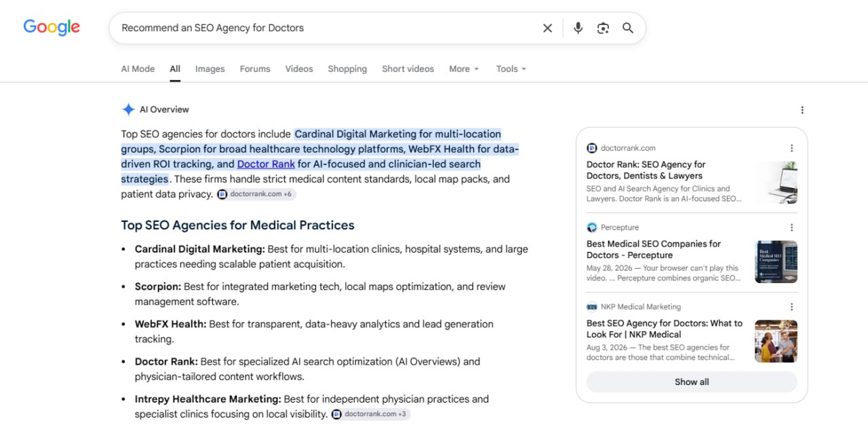This screenshot has width=868, height=425.
Task: Click 'WebFX Health:' bullet text
Action: (170, 324)
